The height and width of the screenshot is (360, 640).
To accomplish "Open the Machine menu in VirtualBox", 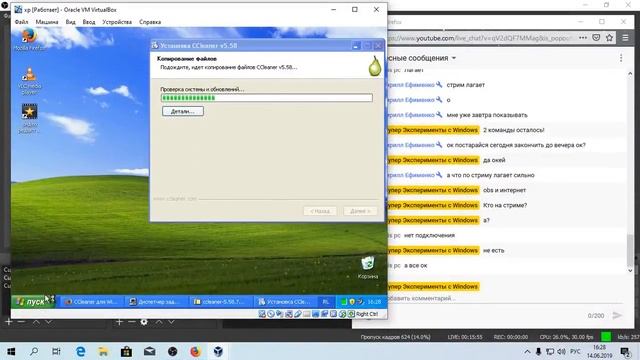I will 47,22.
